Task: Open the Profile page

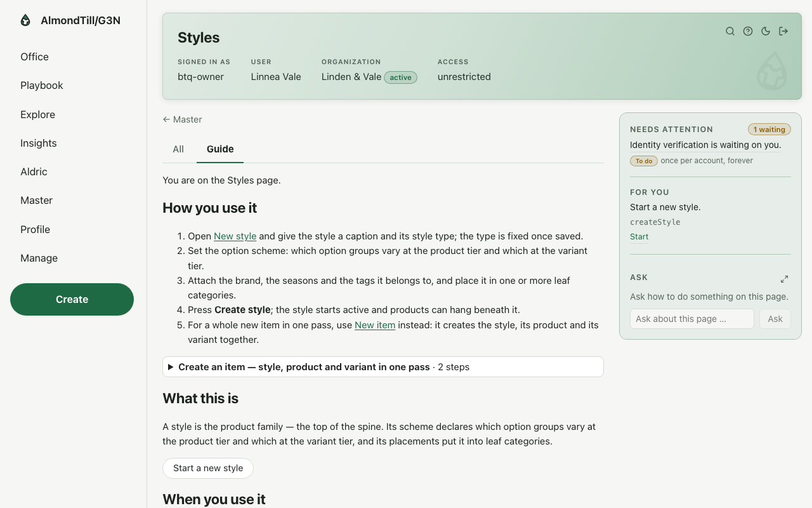Action: (x=35, y=229)
